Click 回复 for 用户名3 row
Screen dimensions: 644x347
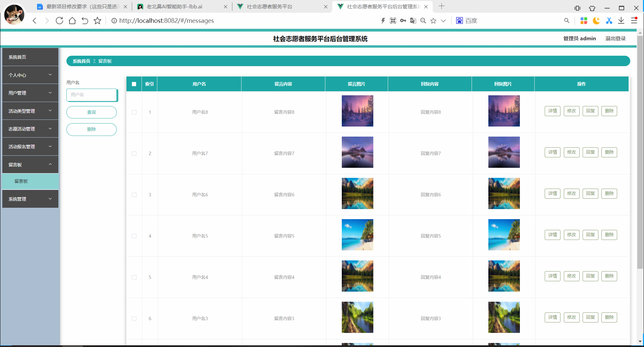point(590,317)
